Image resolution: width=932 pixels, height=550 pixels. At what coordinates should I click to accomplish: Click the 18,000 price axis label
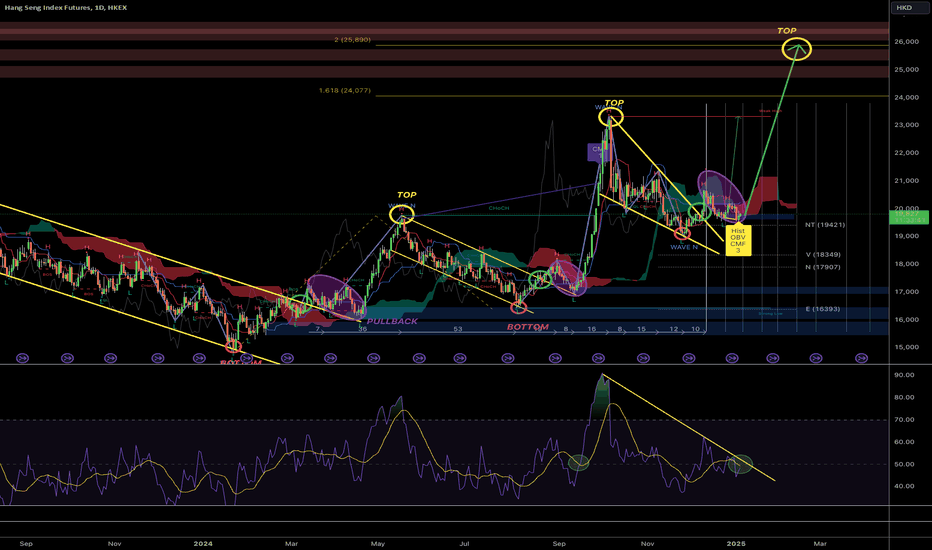904,264
